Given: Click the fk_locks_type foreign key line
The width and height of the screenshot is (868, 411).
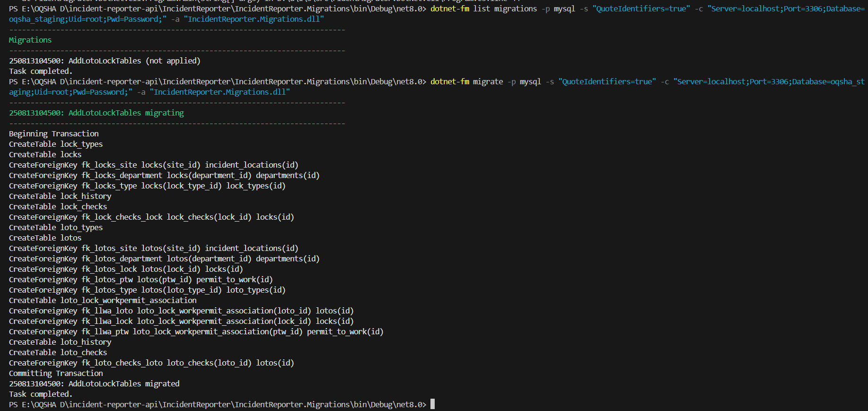Looking at the screenshot, I should tap(147, 186).
